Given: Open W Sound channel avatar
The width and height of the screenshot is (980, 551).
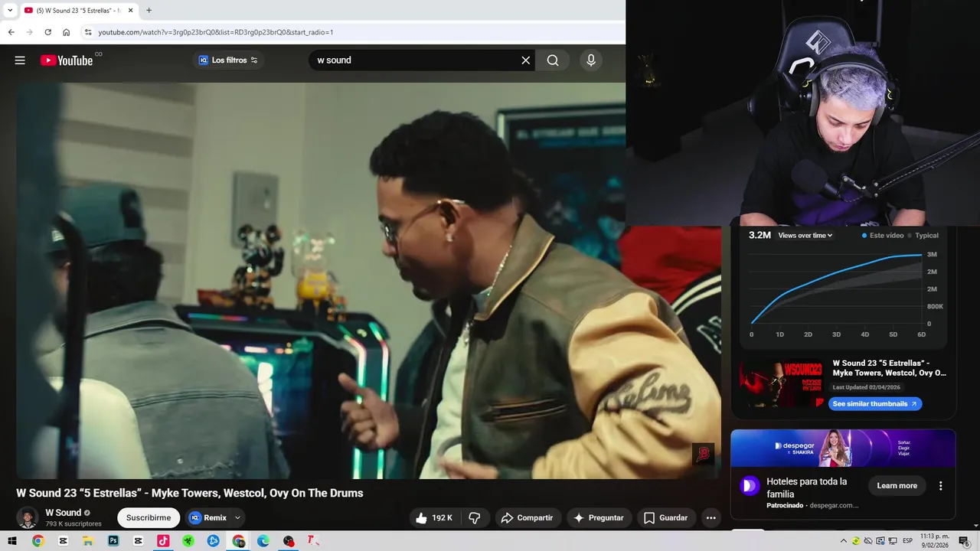Looking at the screenshot, I should (28, 518).
